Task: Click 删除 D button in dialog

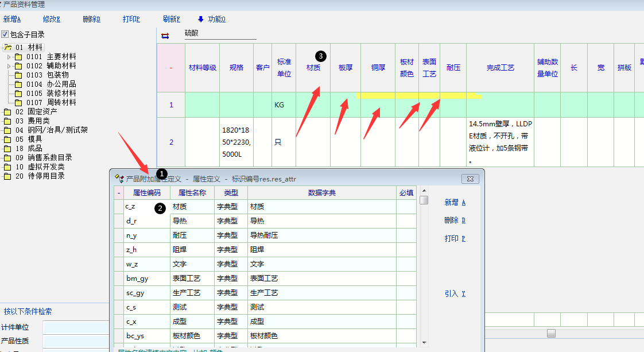Action: coord(455,221)
